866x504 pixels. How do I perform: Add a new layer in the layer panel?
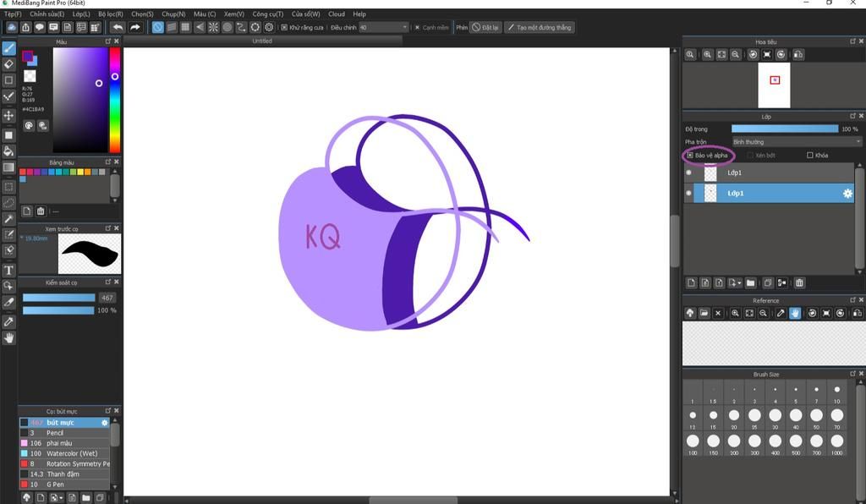tap(691, 283)
